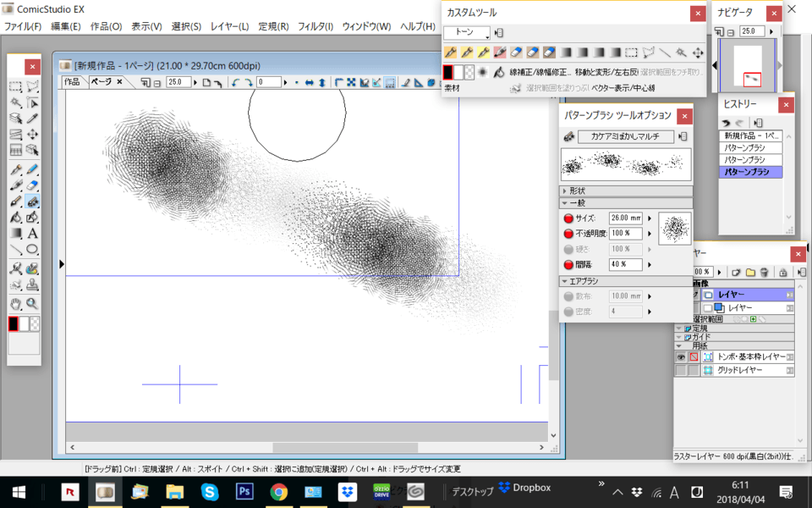Flip the view horizontally with the double-arrow icon
This screenshot has width=812, height=508.
pyautogui.click(x=310, y=82)
